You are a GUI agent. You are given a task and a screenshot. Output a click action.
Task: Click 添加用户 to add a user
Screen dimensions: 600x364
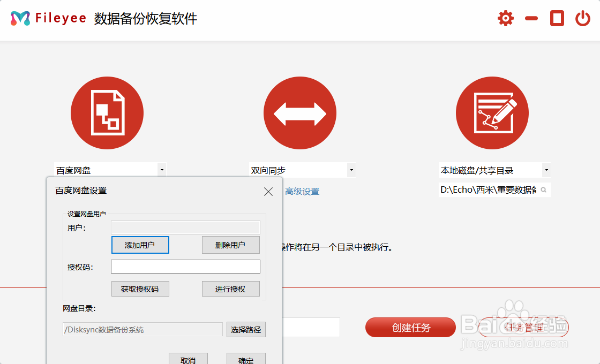point(140,245)
